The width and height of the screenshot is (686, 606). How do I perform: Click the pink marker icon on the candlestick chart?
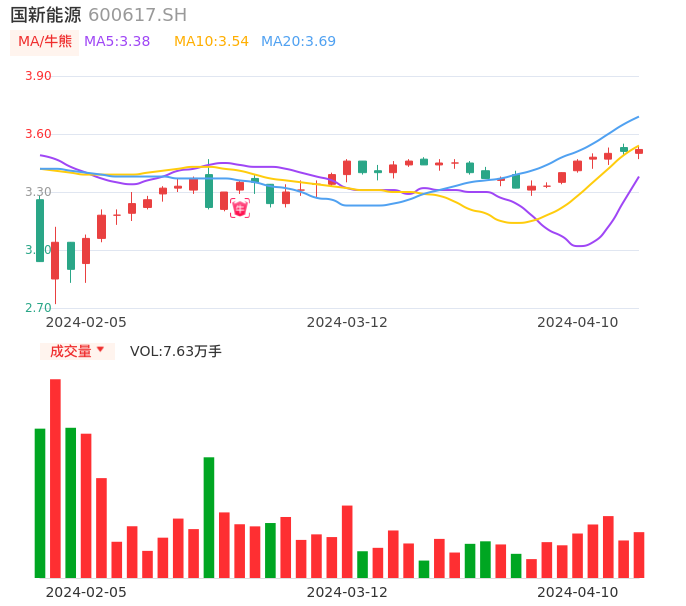(240, 208)
